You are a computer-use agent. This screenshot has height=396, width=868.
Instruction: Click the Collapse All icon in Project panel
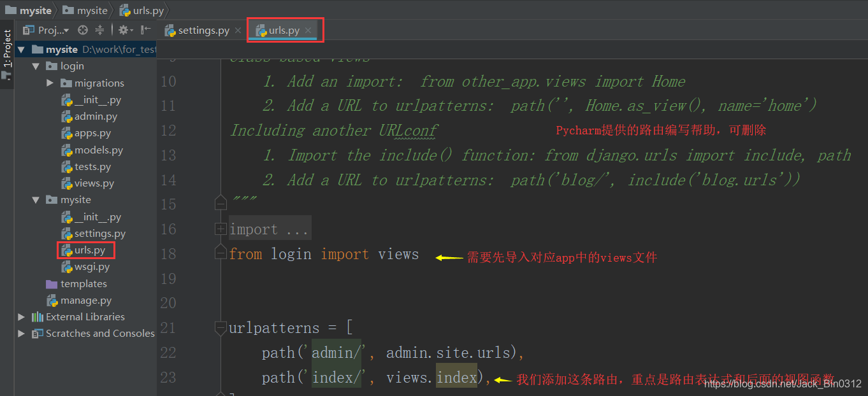(99, 30)
